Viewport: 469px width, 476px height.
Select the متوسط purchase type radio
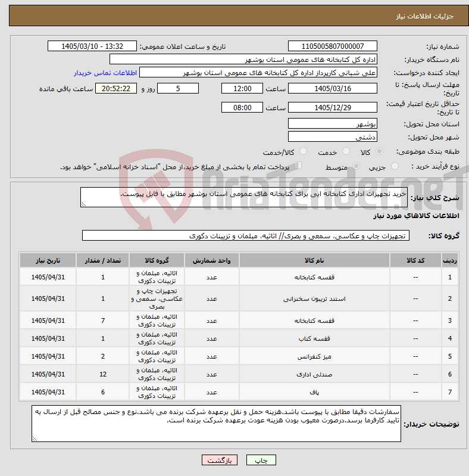coord(356,166)
